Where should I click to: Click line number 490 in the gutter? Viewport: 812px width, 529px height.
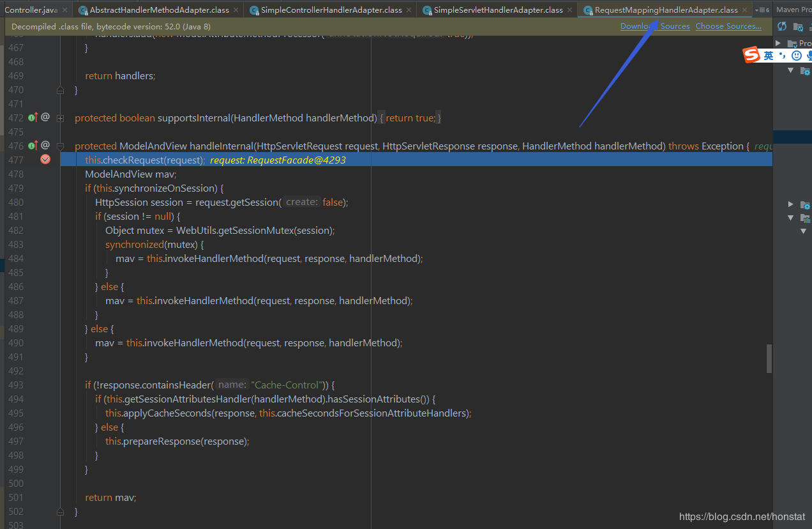[16, 342]
